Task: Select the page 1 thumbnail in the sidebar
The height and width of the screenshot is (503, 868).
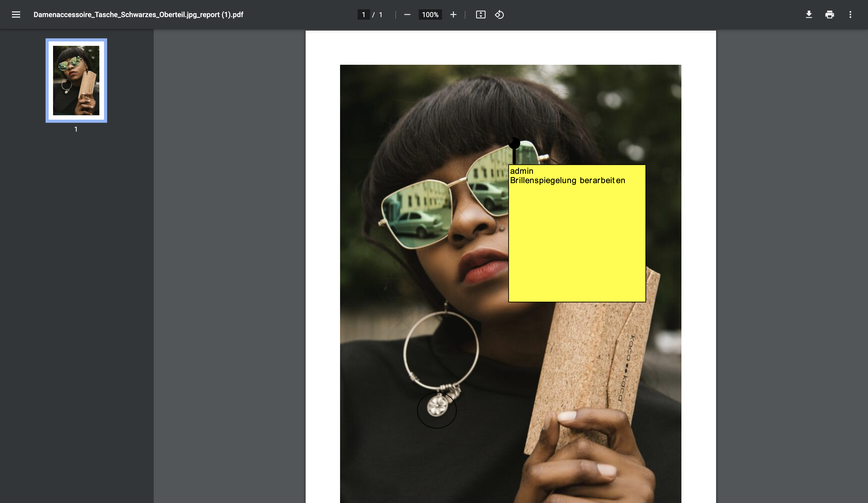Action: 76,80
